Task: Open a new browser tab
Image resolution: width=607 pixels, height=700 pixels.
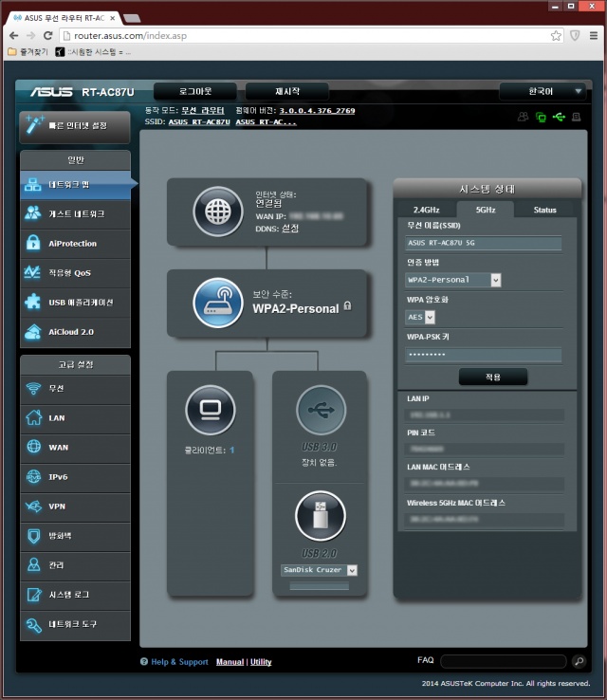Action: pyautogui.click(x=132, y=19)
